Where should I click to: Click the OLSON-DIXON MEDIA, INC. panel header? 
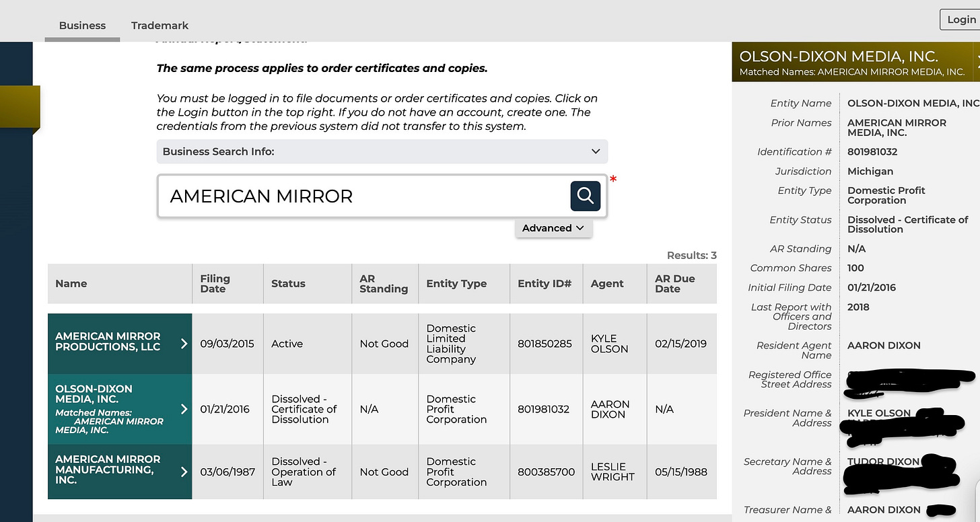coord(855,63)
